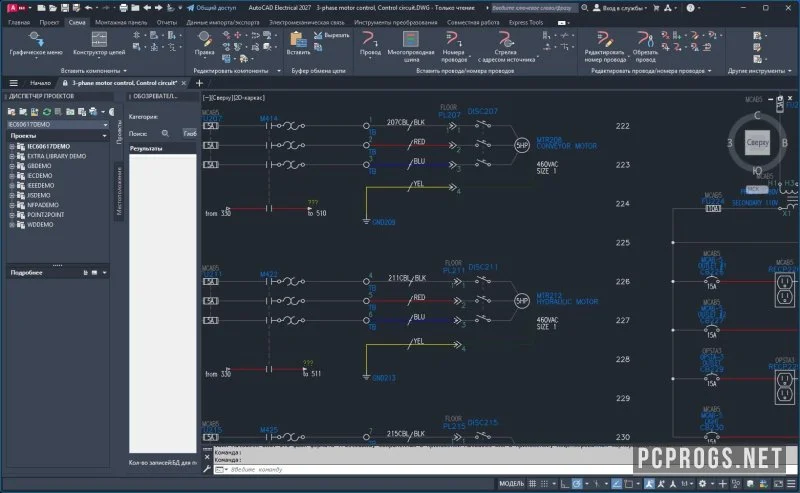Click the Open folder icon in quick access toolbar
The width and height of the screenshot is (800, 493).
(53, 8)
